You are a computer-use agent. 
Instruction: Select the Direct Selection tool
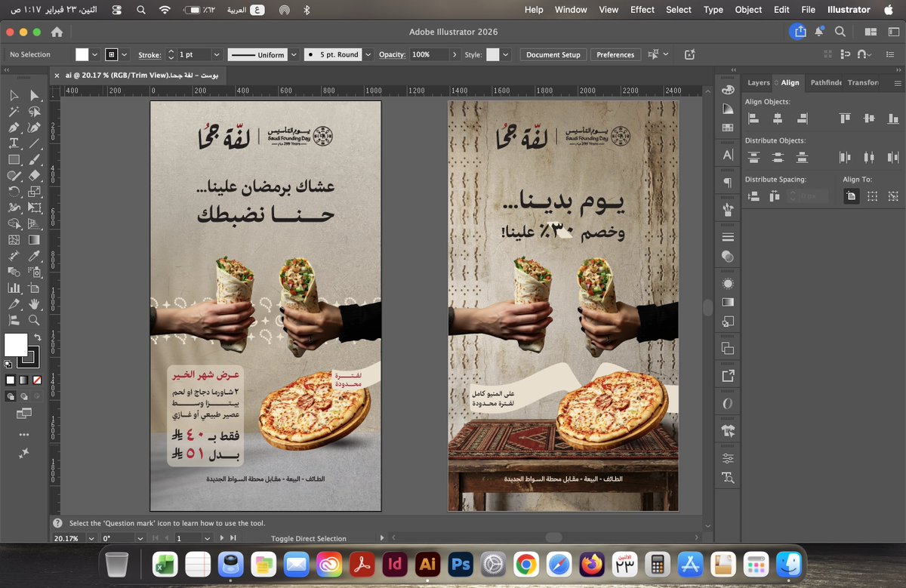point(34,95)
